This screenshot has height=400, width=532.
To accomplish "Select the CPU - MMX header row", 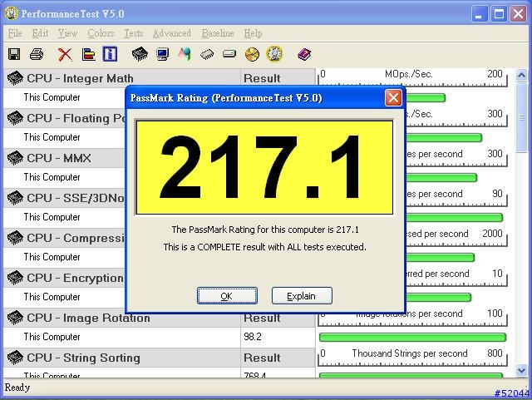I will [64, 158].
